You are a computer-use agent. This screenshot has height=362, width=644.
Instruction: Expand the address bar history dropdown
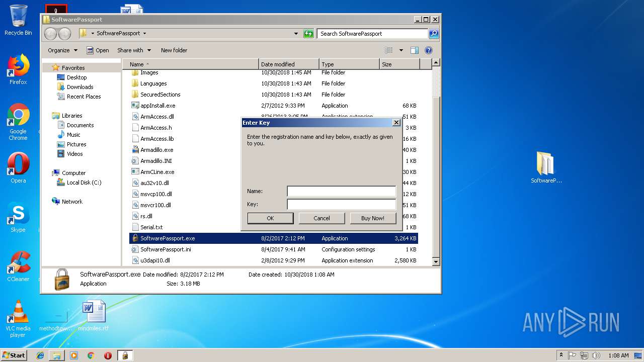click(296, 34)
